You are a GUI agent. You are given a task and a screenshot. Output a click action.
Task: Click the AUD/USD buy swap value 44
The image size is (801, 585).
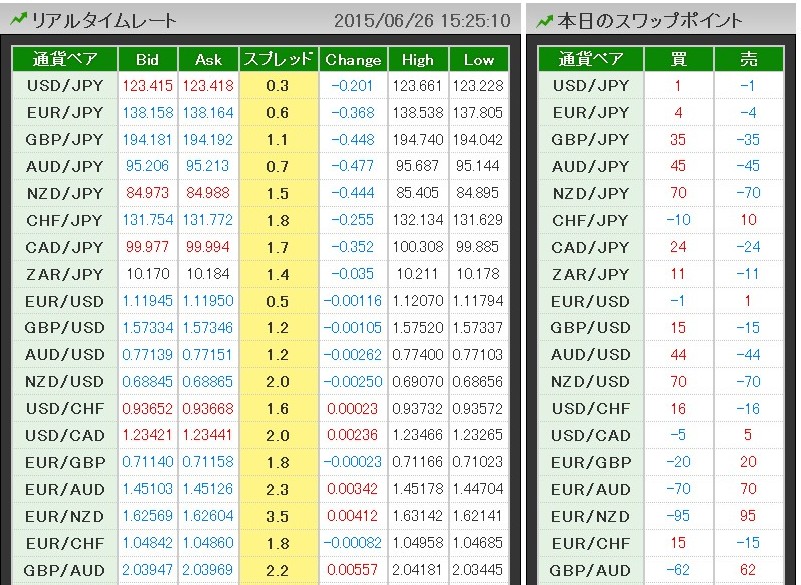[x=678, y=355]
